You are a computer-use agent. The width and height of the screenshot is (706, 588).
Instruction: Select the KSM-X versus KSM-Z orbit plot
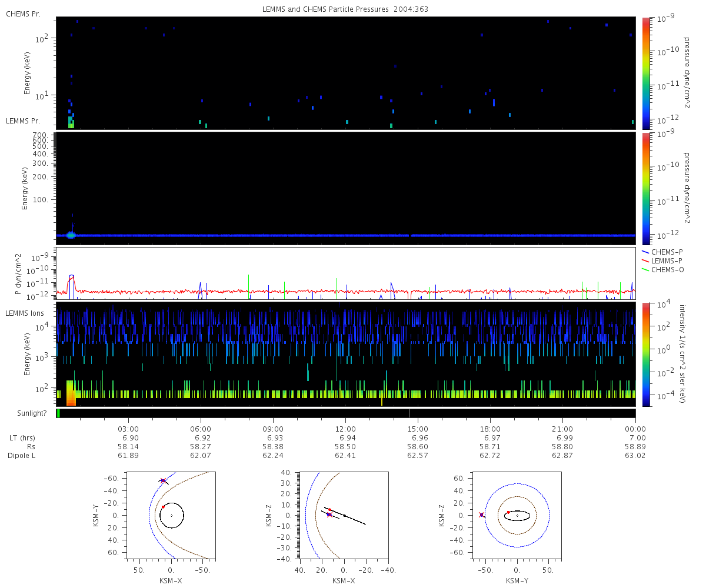click(344, 514)
